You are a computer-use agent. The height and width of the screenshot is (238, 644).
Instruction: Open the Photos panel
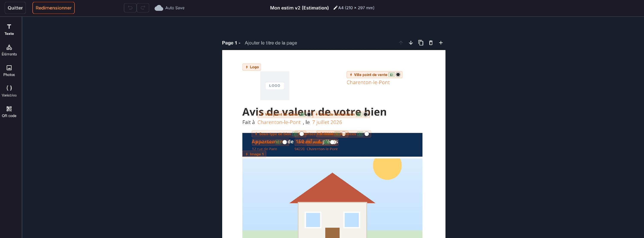point(9,71)
